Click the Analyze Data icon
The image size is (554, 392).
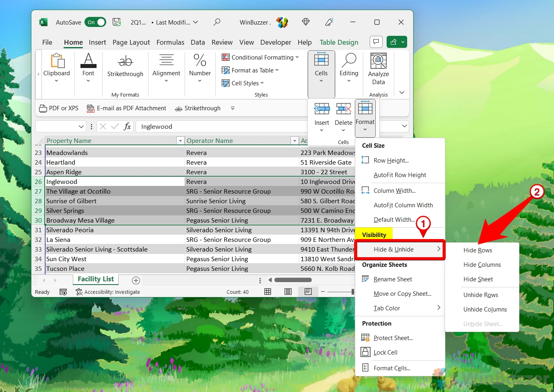pyautogui.click(x=378, y=61)
